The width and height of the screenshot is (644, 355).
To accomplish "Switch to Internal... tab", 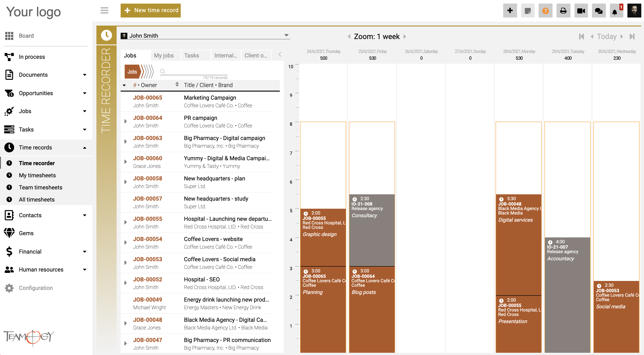I will (226, 55).
